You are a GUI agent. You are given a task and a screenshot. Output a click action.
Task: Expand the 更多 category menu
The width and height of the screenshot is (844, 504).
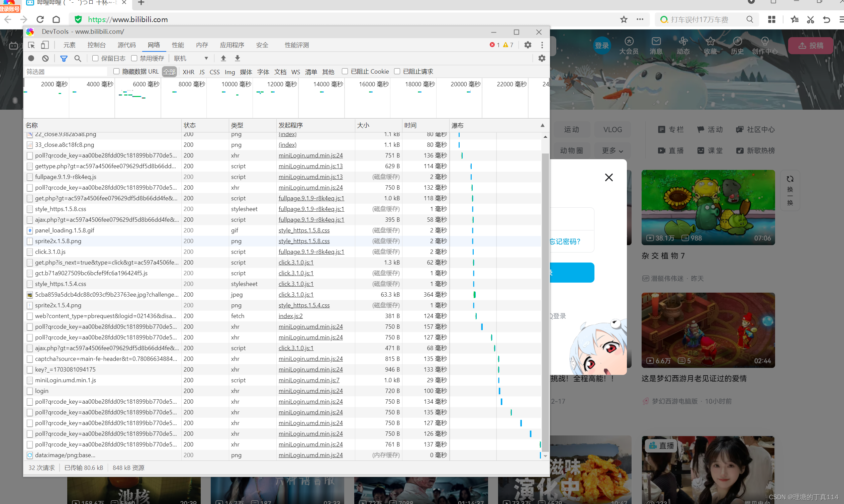pos(612,150)
